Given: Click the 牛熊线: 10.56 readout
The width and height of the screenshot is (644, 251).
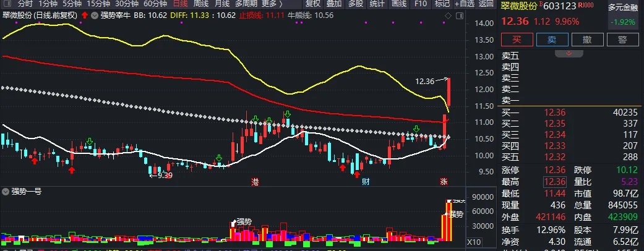Looking at the screenshot, I should (x=310, y=15).
